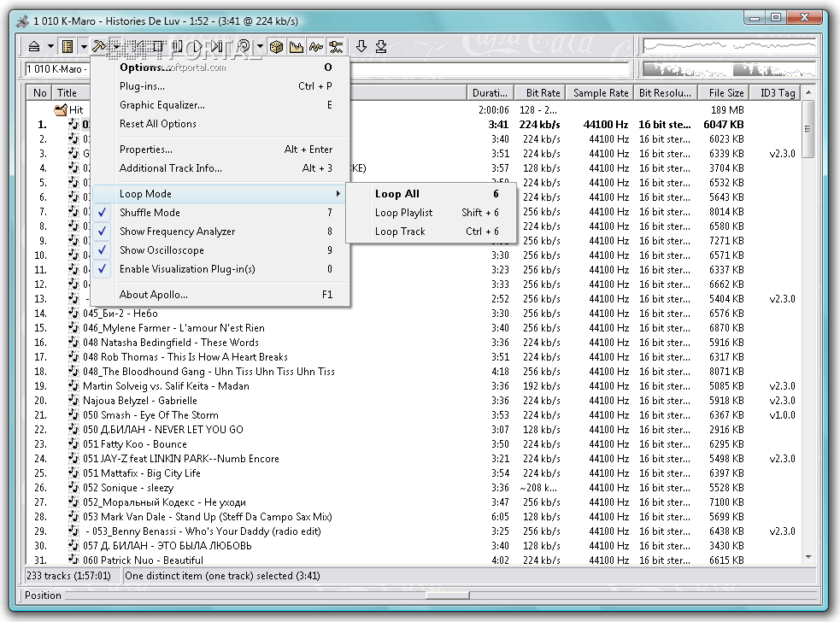Click note icon beside Smash Eye Of The Storm
The image size is (840, 622).
(x=73, y=414)
